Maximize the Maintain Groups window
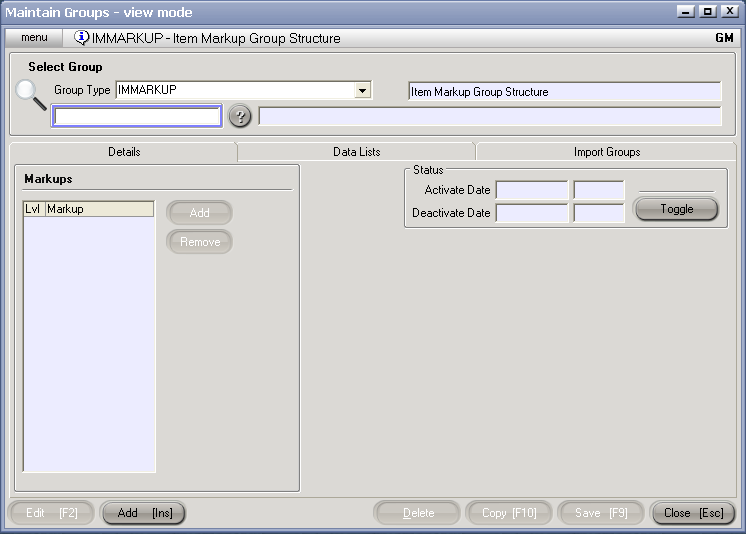Viewport: 746px width, 534px height. [x=707, y=11]
